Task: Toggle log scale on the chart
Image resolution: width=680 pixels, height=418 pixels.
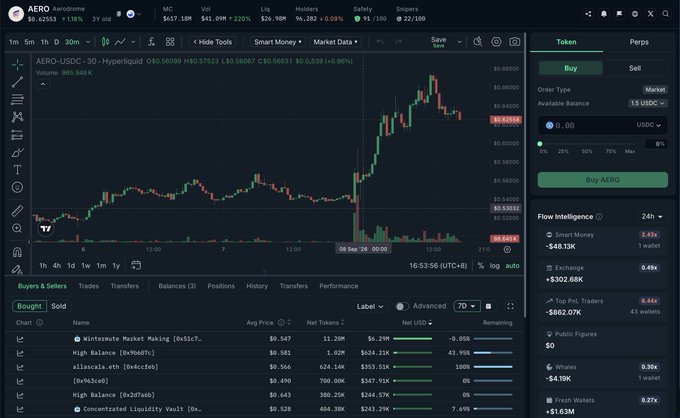Action: pos(494,265)
